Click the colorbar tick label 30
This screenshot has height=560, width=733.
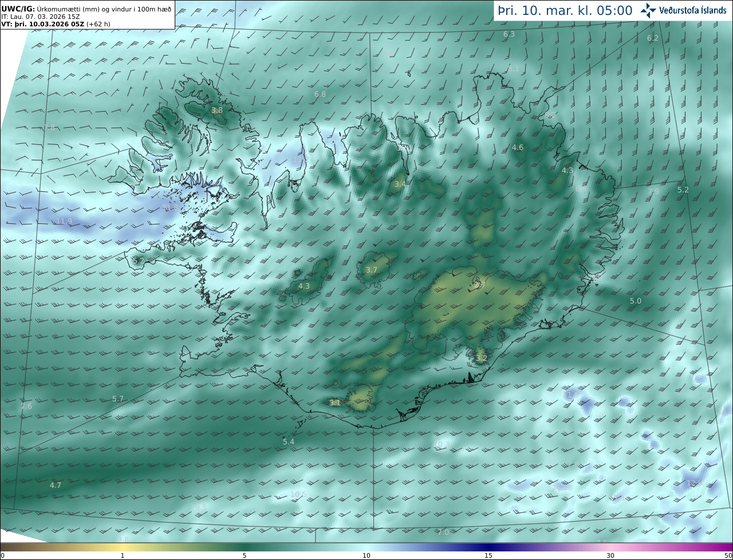pyautogui.click(x=610, y=555)
